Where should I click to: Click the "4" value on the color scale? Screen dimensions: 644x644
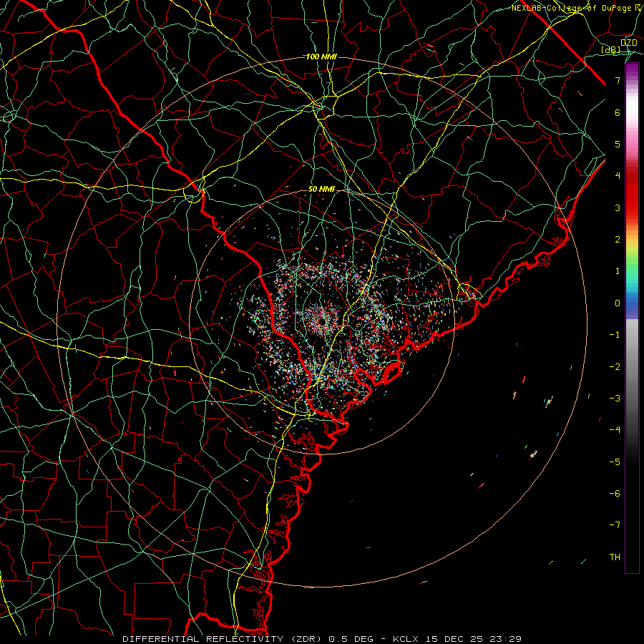click(x=618, y=176)
